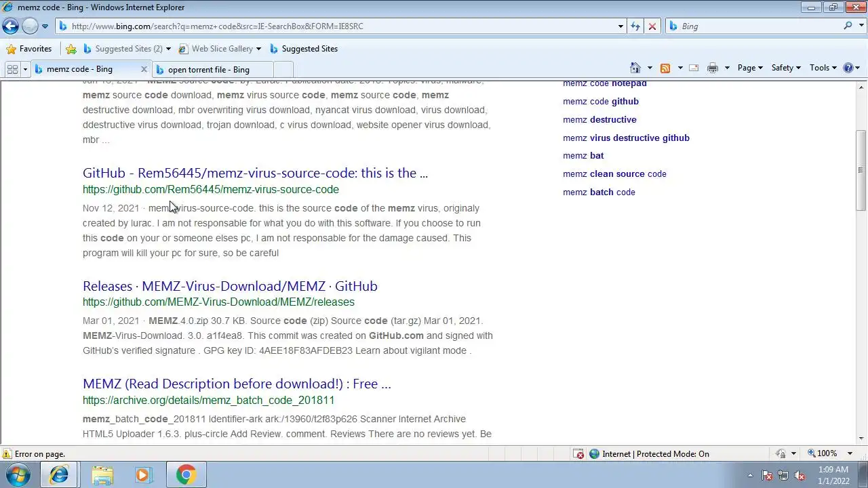The image size is (868, 488).
Task: Go back with the Back arrow button
Action: [10, 26]
